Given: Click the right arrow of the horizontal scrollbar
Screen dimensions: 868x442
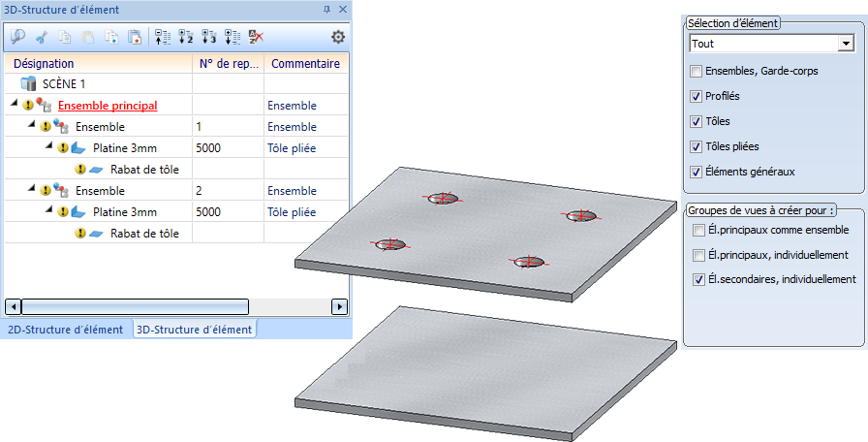Looking at the screenshot, I should pyautogui.click(x=339, y=306).
